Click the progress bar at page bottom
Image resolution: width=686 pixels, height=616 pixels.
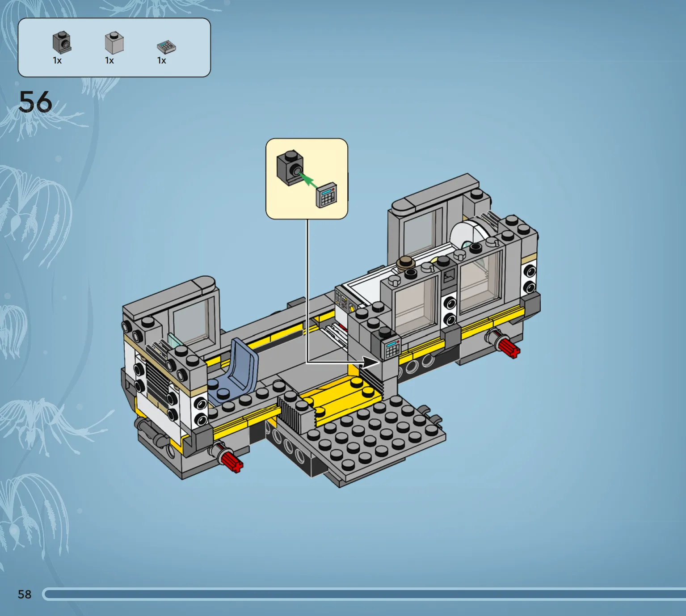364,594
